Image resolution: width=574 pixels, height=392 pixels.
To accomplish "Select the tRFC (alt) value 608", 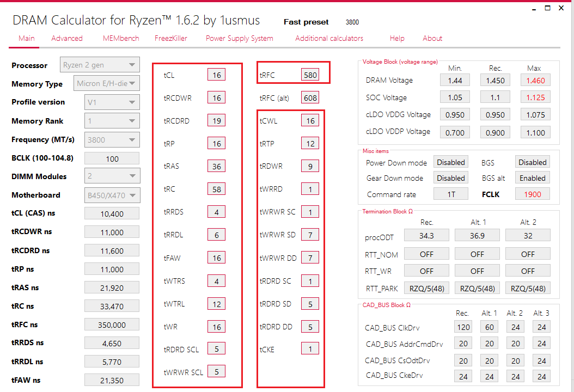I will pyautogui.click(x=310, y=97).
